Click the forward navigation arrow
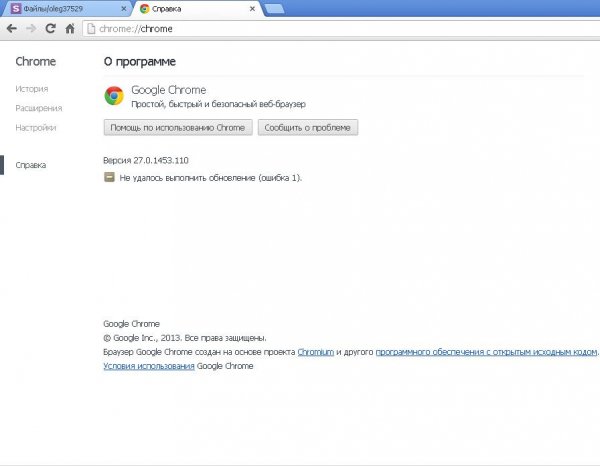The image size is (600, 466). [31, 28]
